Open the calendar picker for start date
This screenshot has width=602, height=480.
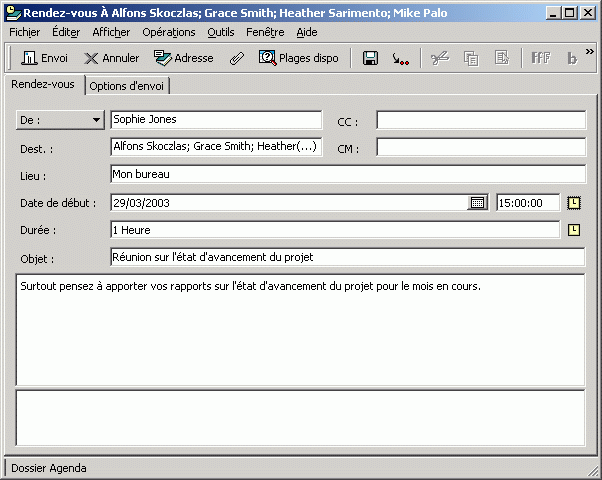477,203
